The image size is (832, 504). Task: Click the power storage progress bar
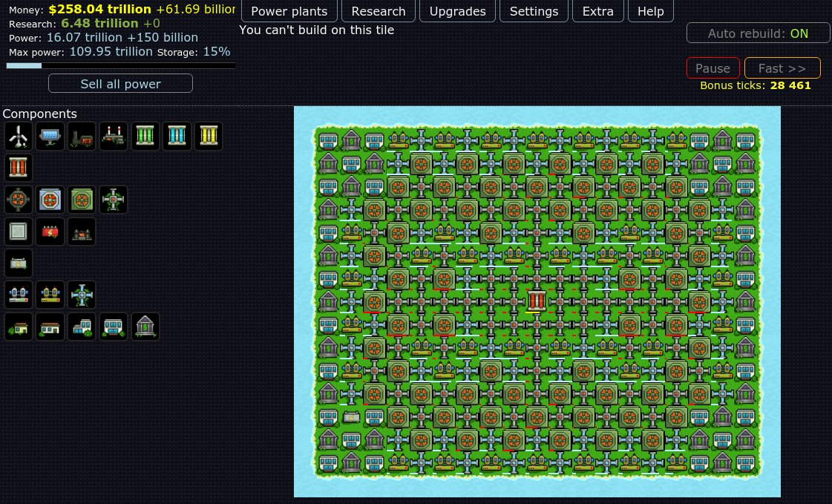coord(120,66)
